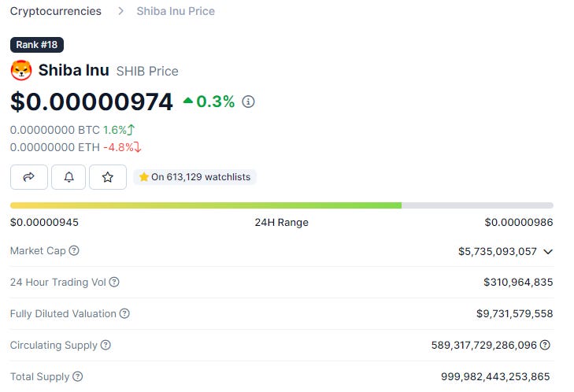Click the Shiba Inu heading
574x392 pixels.
(x=73, y=70)
